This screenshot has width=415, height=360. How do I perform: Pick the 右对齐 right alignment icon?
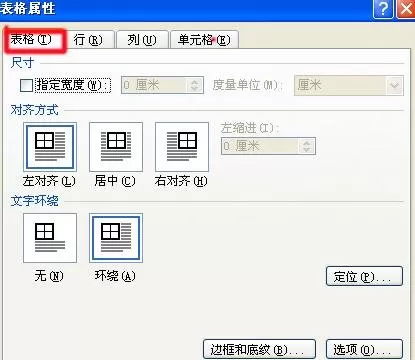pos(182,147)
